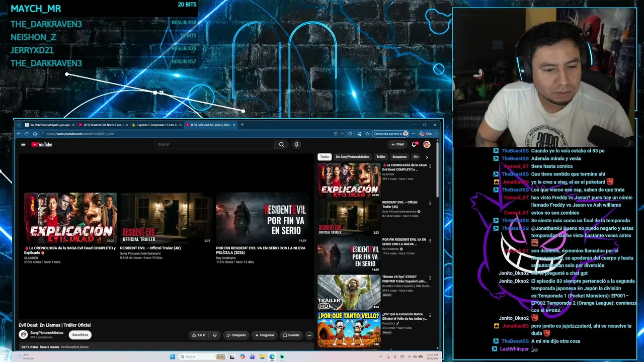Viewport: 644px width, 362px height.
Task: Click the Compartir share button
Action: pos(236,335)
